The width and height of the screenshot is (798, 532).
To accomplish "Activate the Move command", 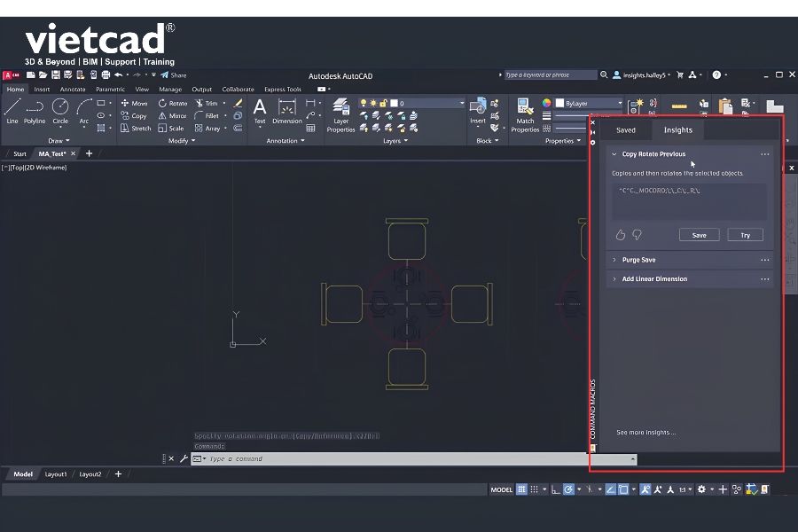I will 135,103.
